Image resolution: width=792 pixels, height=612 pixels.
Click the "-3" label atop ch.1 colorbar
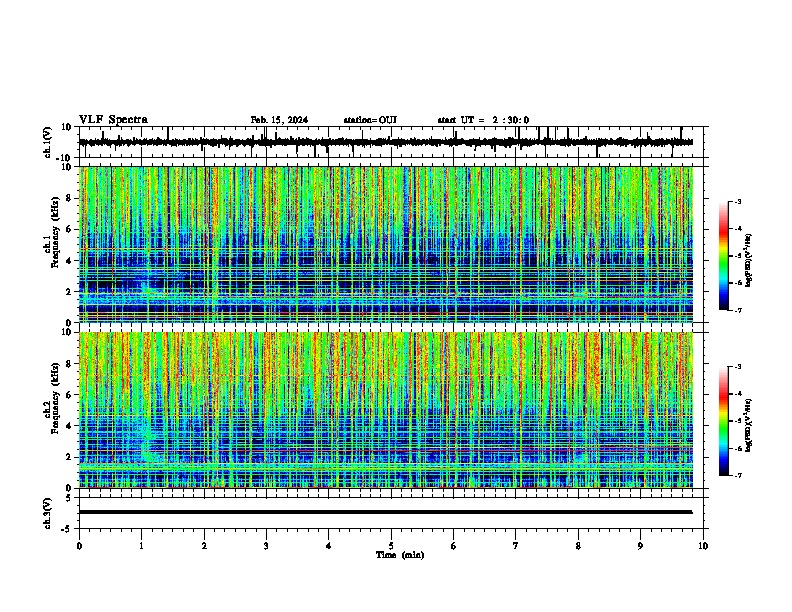pyautogui.click(x=737, y=201)
